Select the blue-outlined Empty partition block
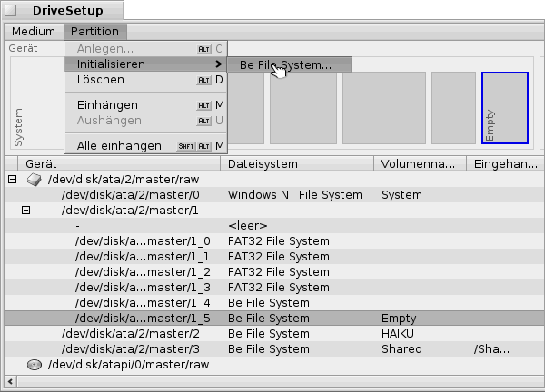 504,108
